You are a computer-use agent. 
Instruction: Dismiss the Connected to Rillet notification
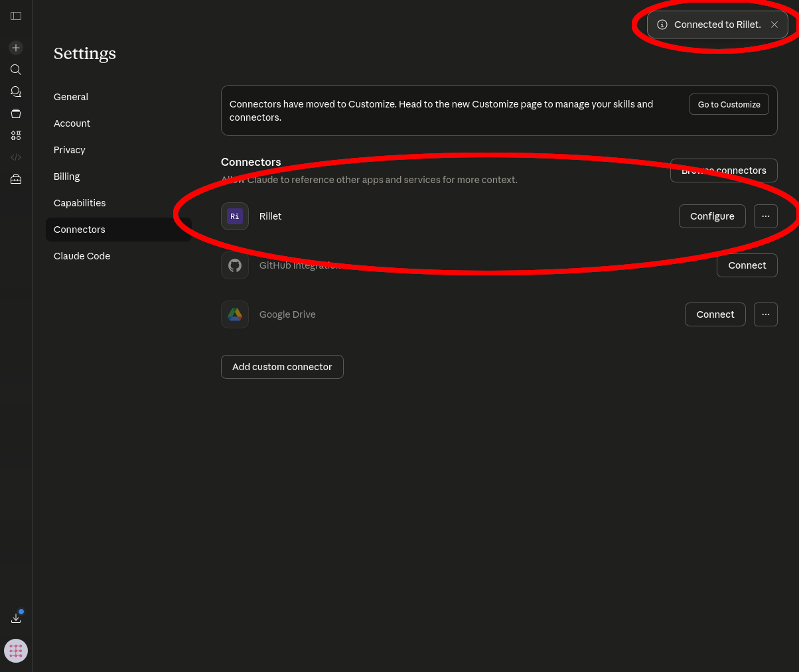774,25
